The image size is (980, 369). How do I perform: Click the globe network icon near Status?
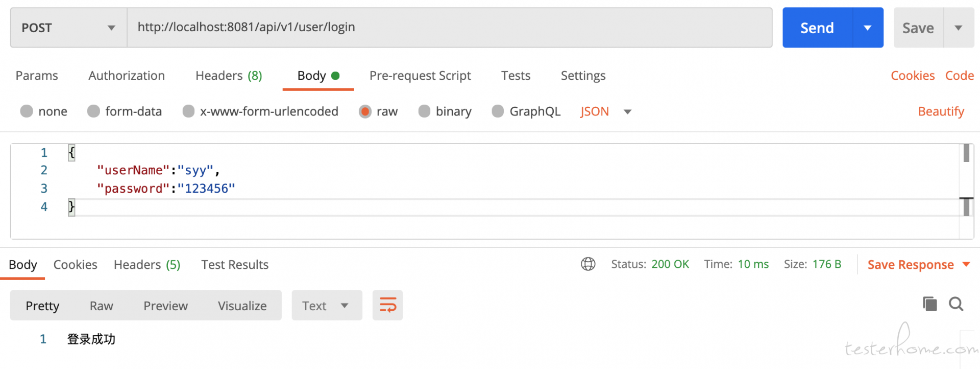click(x=588, y=264)
